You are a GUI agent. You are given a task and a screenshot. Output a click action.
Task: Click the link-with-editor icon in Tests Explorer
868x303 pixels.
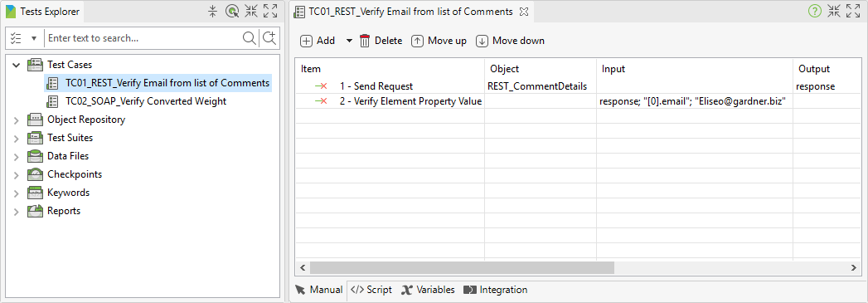click(x=232, y=11)
